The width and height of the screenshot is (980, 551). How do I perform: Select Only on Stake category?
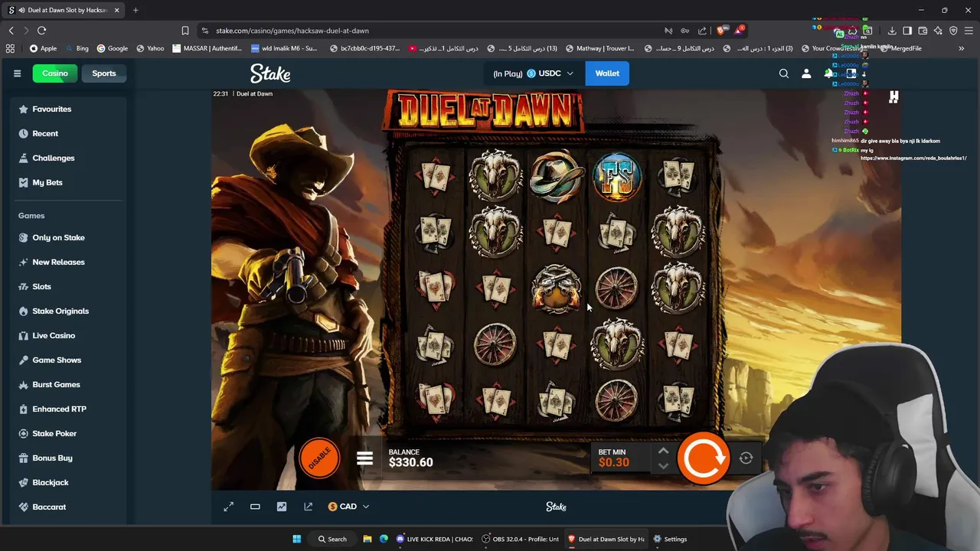point(69,237)
